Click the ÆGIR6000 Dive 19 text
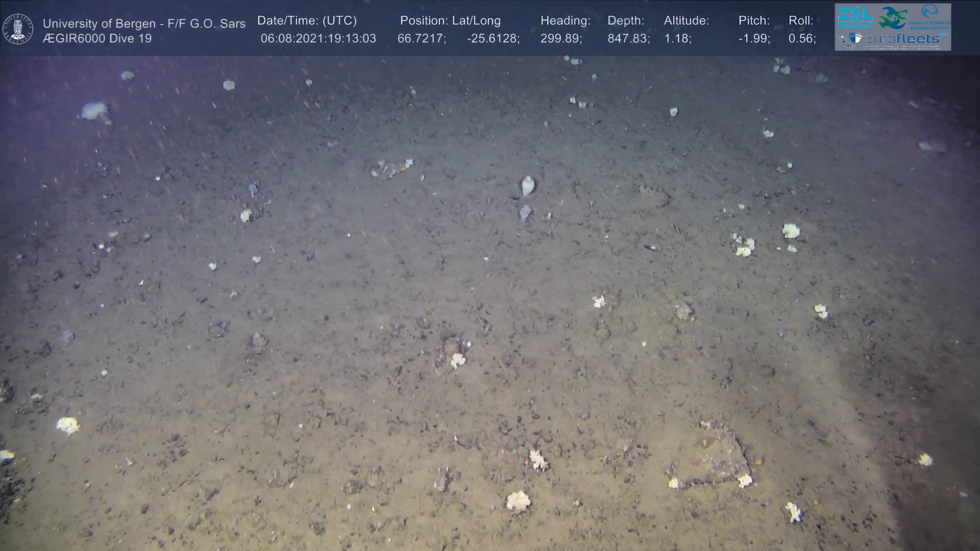The width and height of the screenshot is (980, 551). [x=97, y=39]
